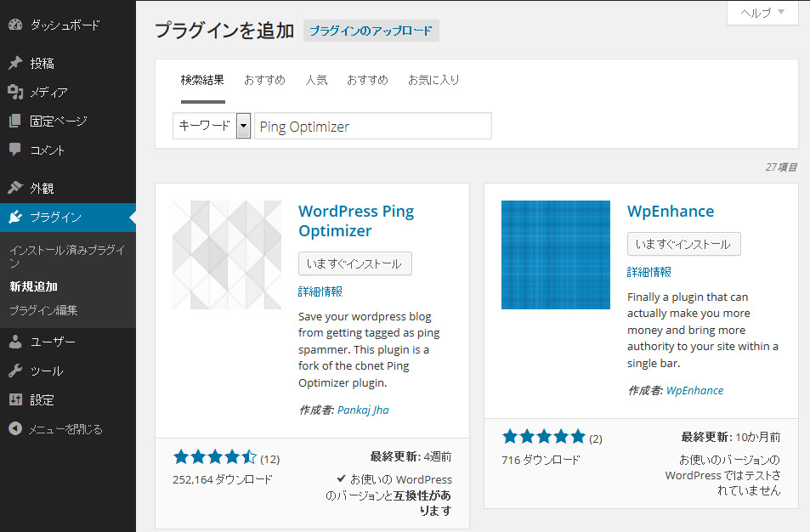The height and width of the screenshot is (532, 810).
Task: Click the settings sliders icon beside 設定
Action: click(x=15, y=399)
